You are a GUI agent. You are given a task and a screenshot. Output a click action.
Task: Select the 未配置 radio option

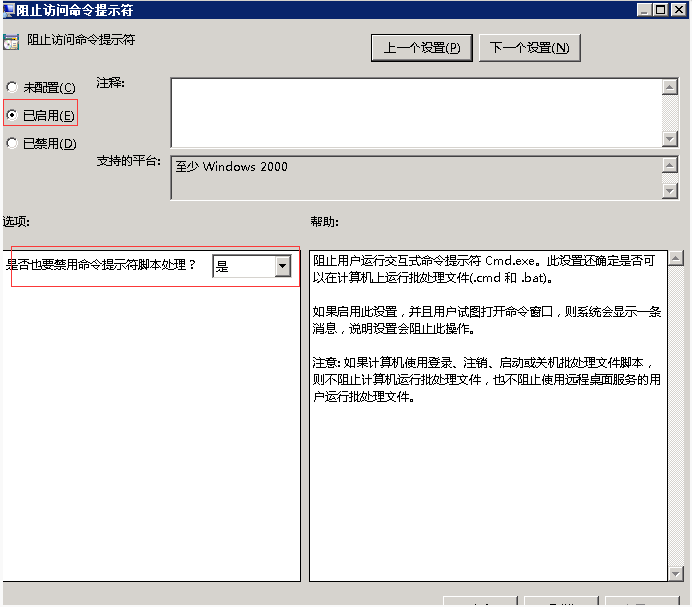pyautogui.click(x=12, y=88)
